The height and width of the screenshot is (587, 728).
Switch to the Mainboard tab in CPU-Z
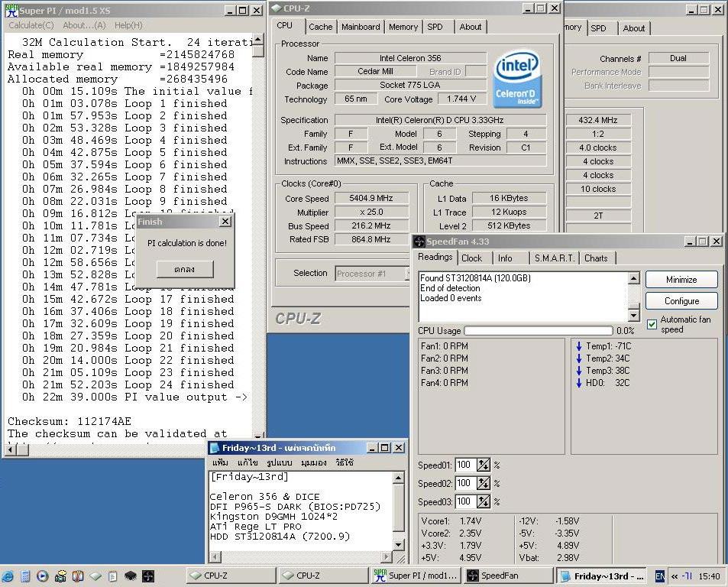click(361, 27)
